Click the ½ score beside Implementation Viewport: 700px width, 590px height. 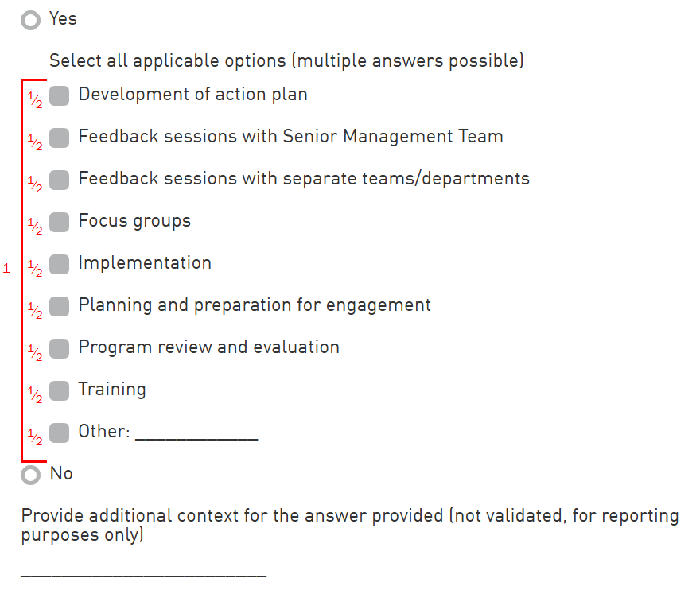(35, 269)
